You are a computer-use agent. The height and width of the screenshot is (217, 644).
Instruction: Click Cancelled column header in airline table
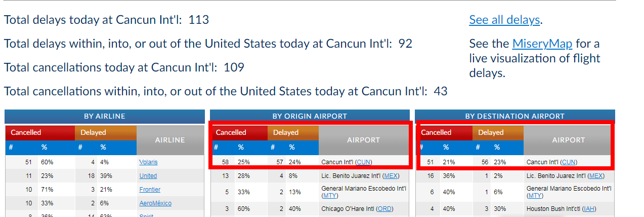(x=26, y=133)
